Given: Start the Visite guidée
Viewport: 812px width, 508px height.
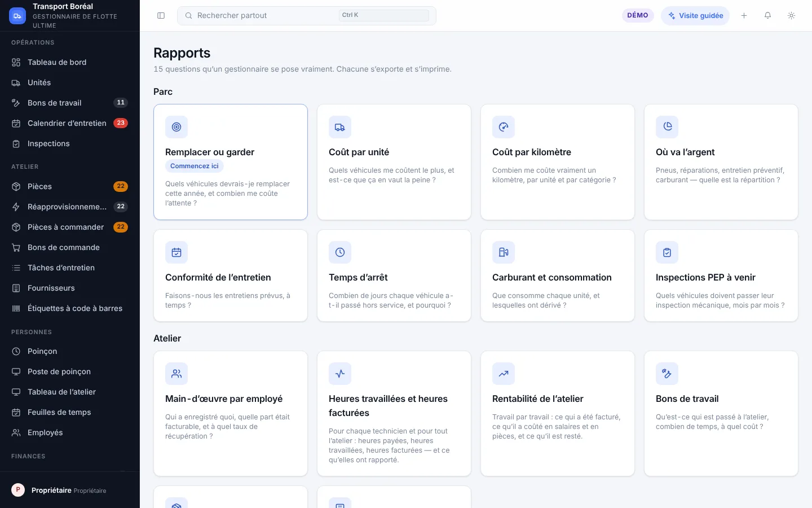Looking at the screenshot, I should coord(695,16).
